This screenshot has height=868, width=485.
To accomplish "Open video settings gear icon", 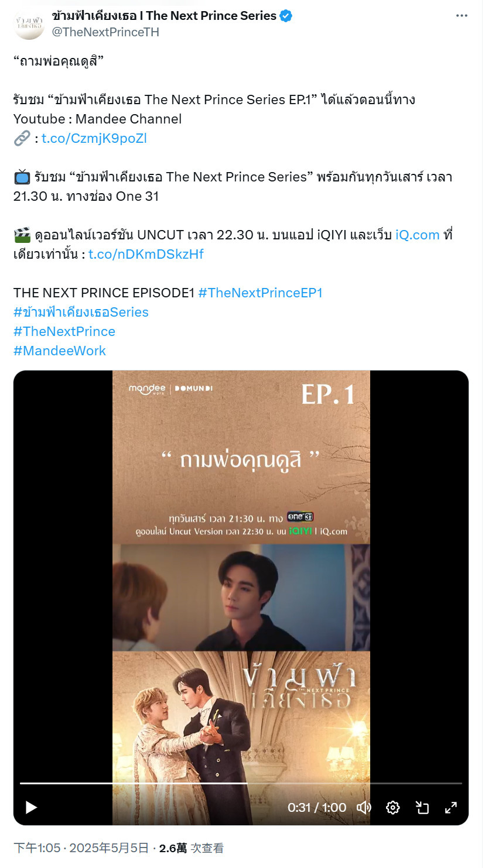I will tap(392, 807).
